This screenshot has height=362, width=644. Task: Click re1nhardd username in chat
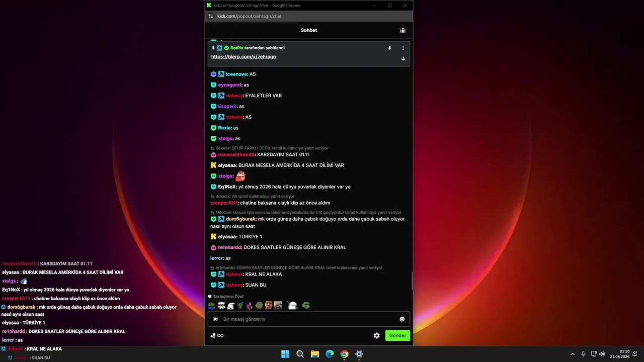coord(229,247)
